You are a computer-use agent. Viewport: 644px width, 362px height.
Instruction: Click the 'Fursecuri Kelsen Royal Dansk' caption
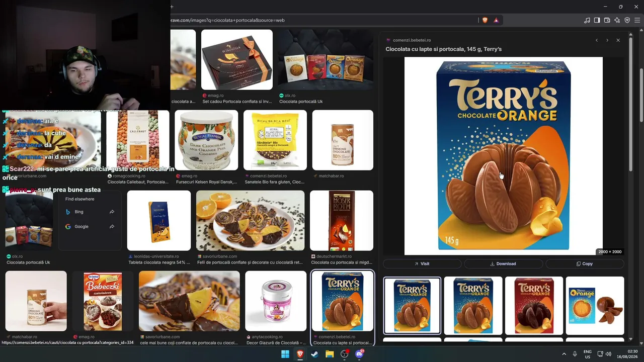click(x=206, y=182)
